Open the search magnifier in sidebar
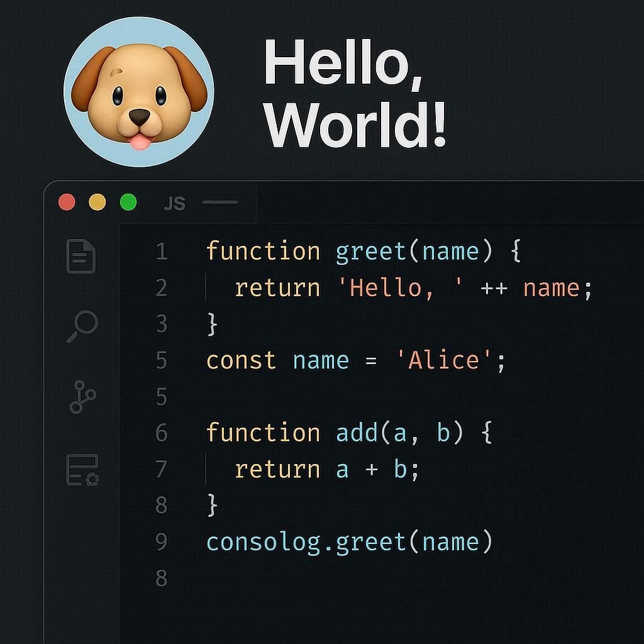 82,326
